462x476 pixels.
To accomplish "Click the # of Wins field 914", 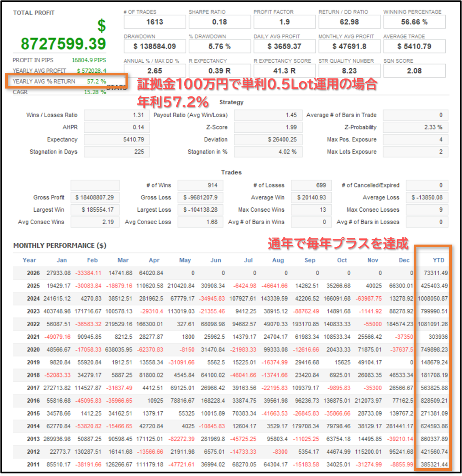I will click(x=201, y=185).
